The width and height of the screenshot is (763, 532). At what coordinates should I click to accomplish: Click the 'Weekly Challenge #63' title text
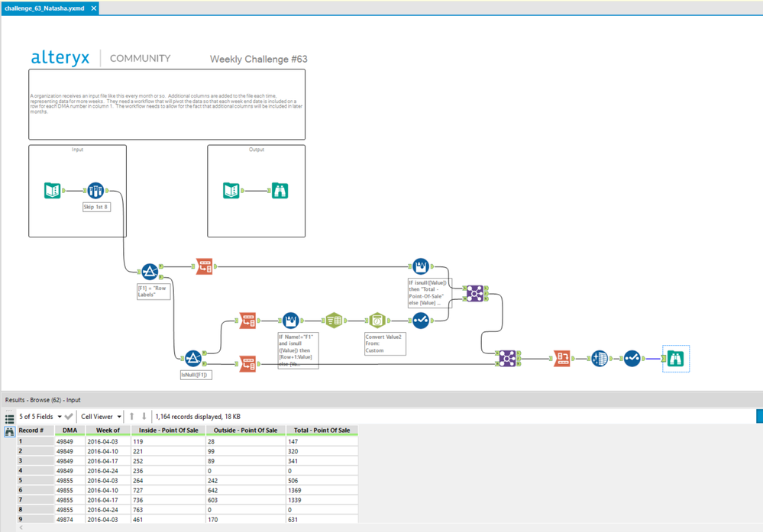258,59
